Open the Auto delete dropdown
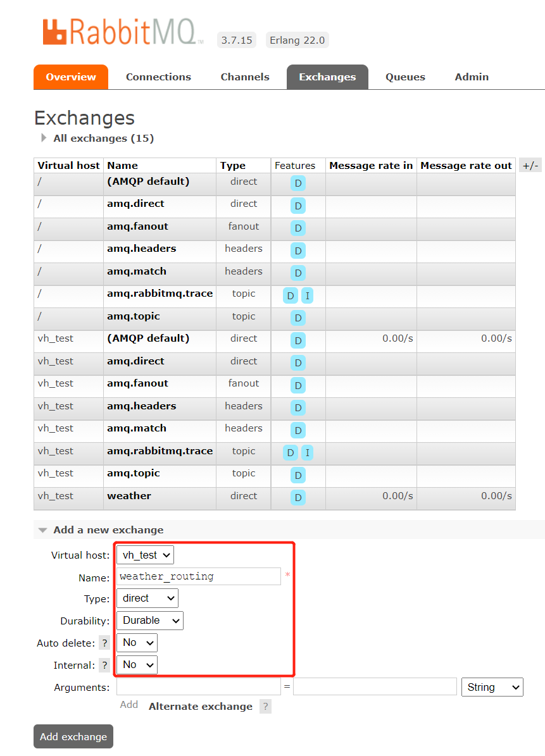This screenshot has height=756, width=545. 137,643
